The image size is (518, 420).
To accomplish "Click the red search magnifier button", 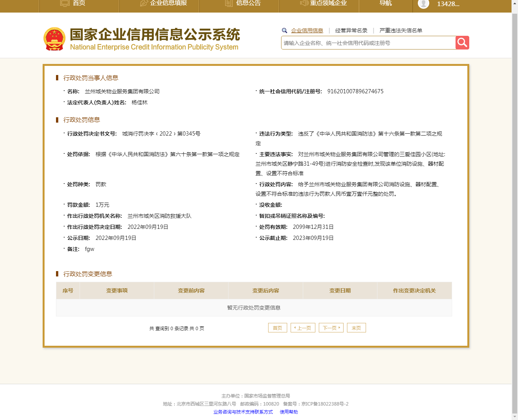I will tap(462, 43).
